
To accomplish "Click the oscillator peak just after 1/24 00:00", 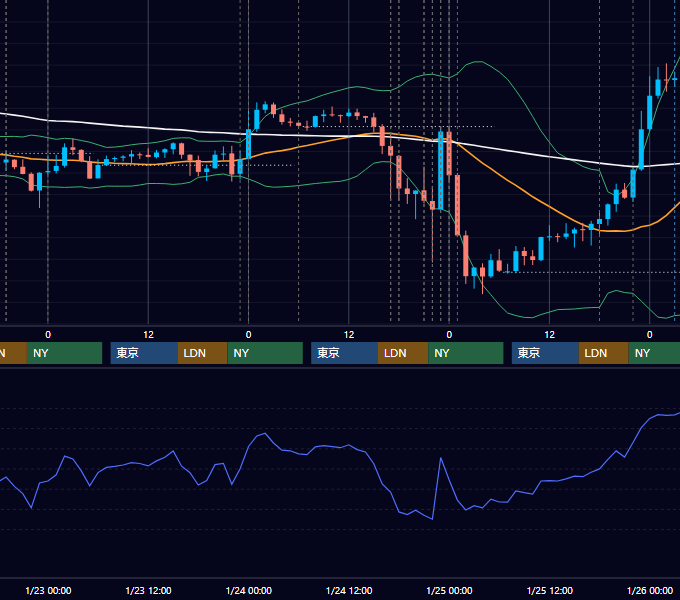I will coord(265,434).
